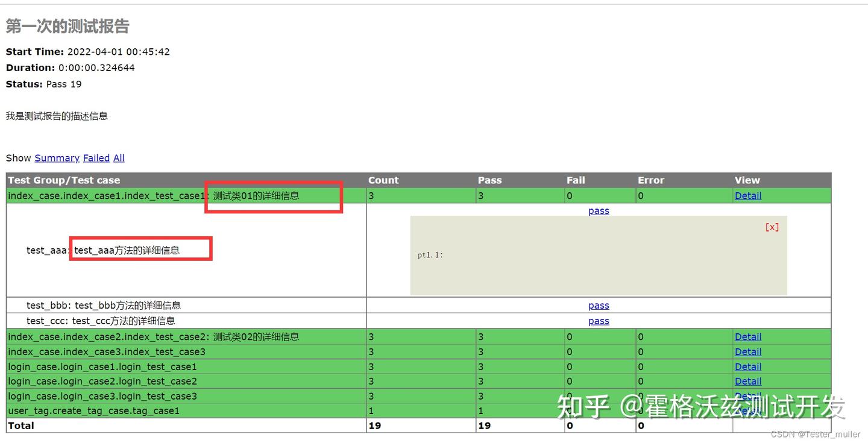Screen dimensions: 868x443
Task: Click the pt1.1 output text box
Action: coord(599,256)
